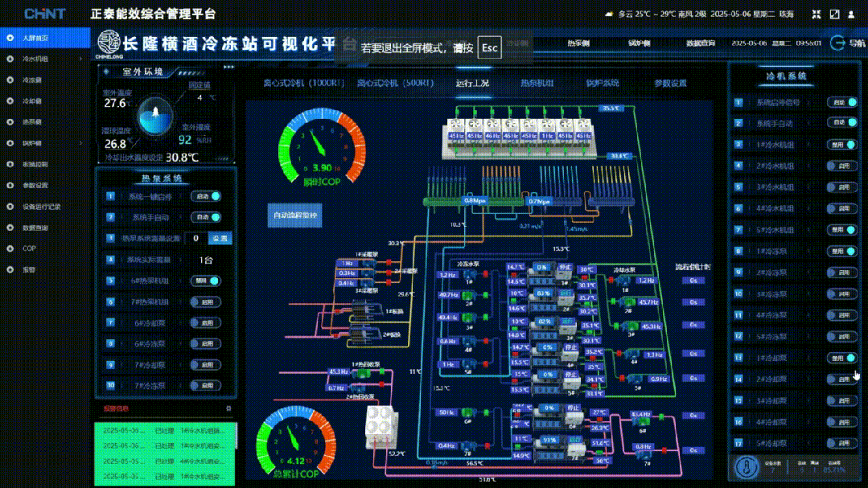Click the window resize square icon in top bar
This screenshot has height=488, width=868.
tap(834, 14)
